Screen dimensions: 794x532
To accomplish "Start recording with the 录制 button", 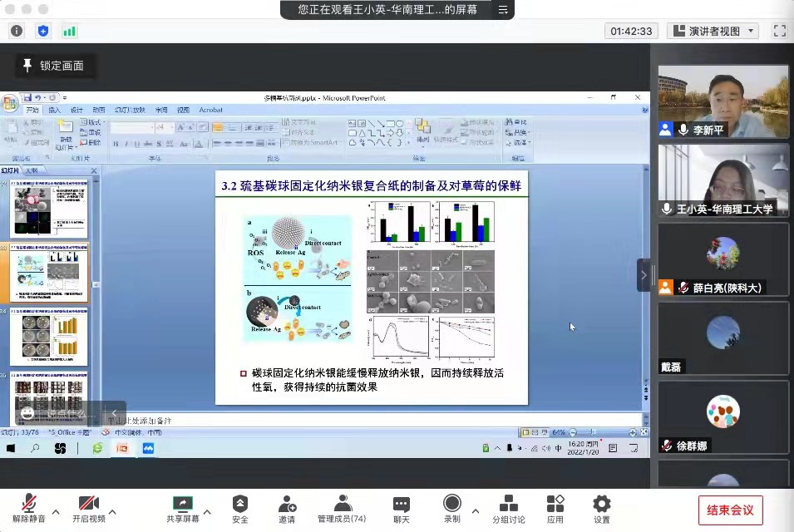I will 452,504.
